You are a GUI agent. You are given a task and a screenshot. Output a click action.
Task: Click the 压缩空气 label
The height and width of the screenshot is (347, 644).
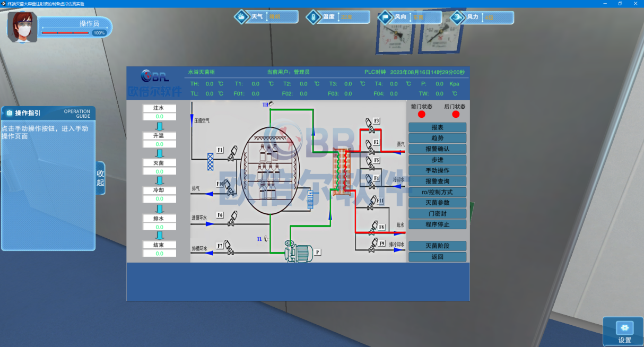point(202,120)
